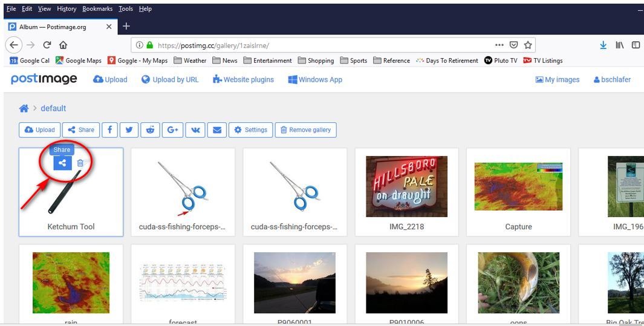
Task: Open the browser Home page
Action: coord(63,45)
